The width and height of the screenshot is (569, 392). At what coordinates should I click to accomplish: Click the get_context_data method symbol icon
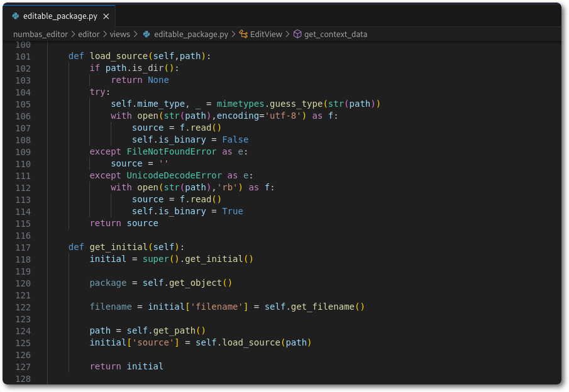pyautogui.click(x=297, y=34)
